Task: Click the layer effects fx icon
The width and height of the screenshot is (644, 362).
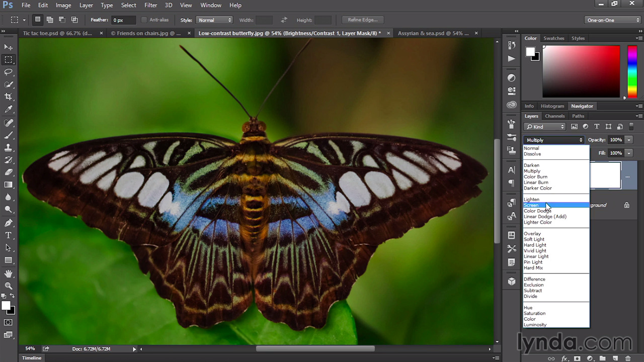Action: [565, 358]
